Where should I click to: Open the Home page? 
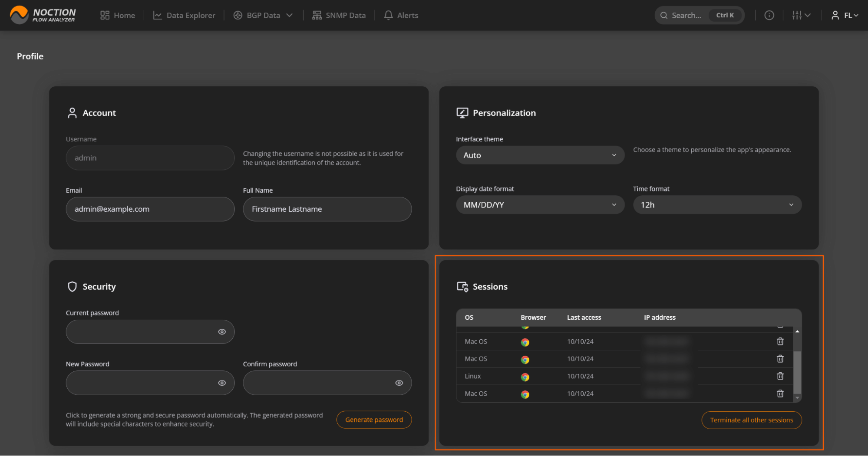(x=118, y=15)
